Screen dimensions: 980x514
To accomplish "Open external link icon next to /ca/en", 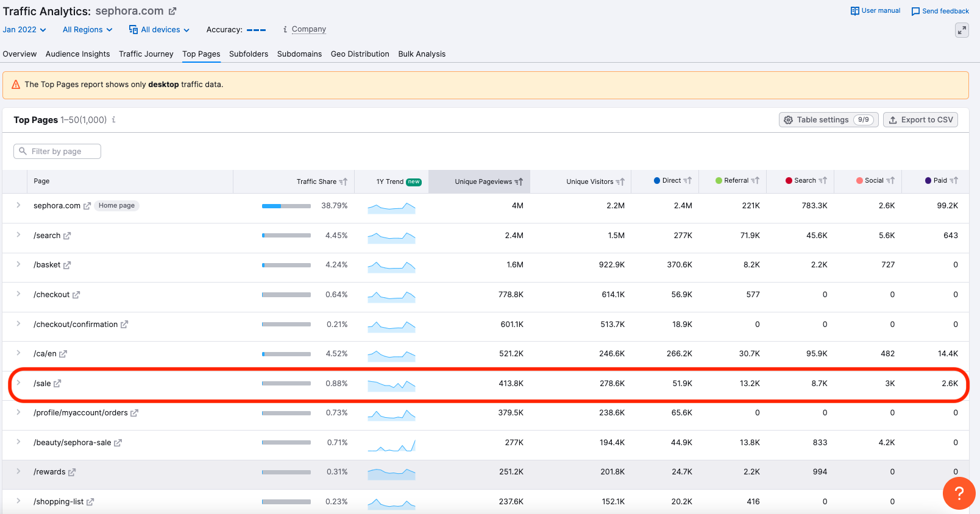I will tap(63, 354).
